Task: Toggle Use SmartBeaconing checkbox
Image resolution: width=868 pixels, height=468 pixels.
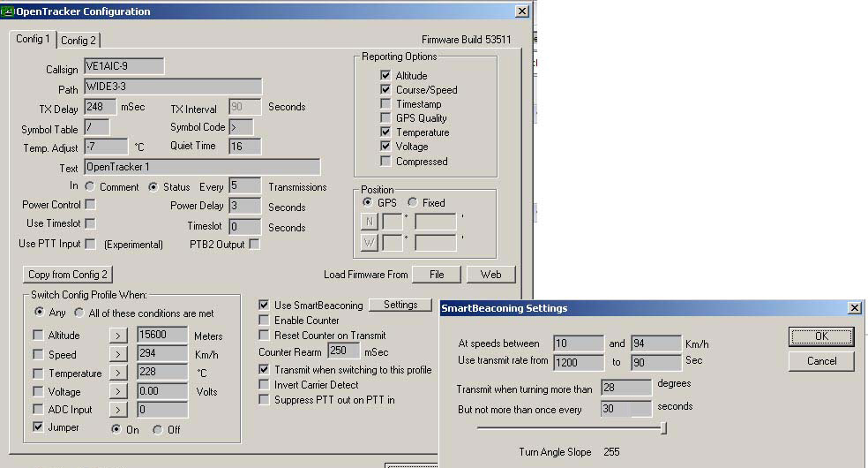Action: [x=264, y=305]
